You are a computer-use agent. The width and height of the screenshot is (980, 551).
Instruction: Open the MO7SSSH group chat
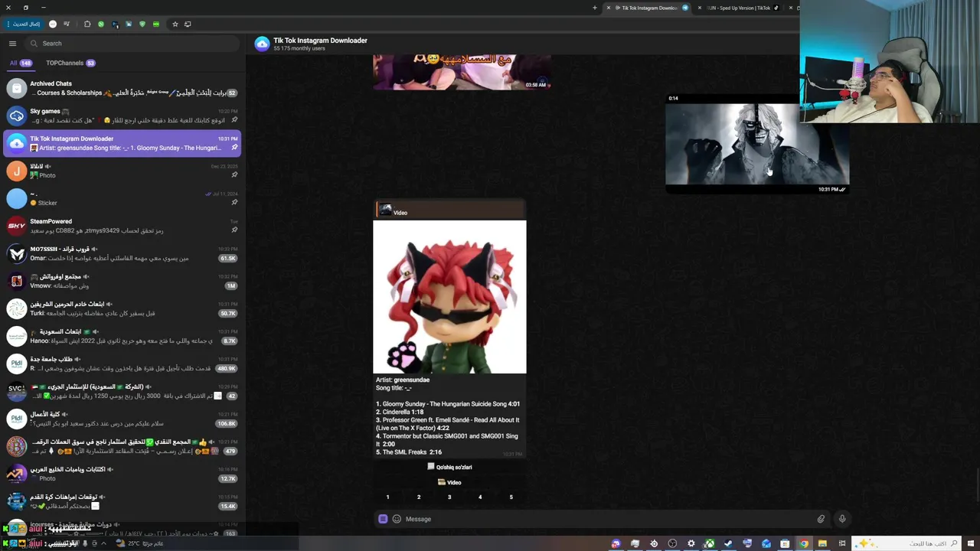[122, 253]
